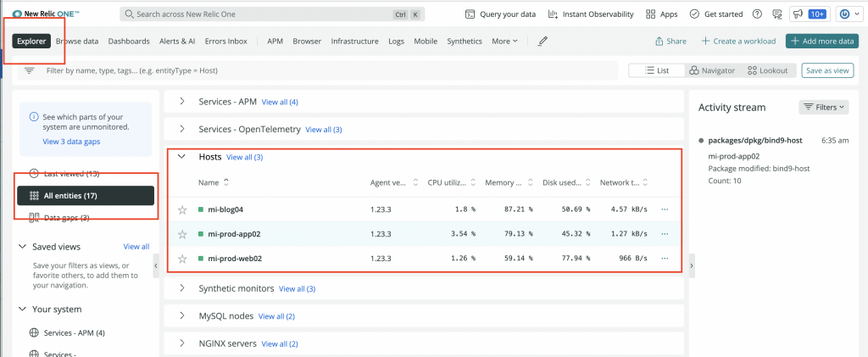
Task: Sort hosts by Network traffic column
Action: tap(624, 182)
